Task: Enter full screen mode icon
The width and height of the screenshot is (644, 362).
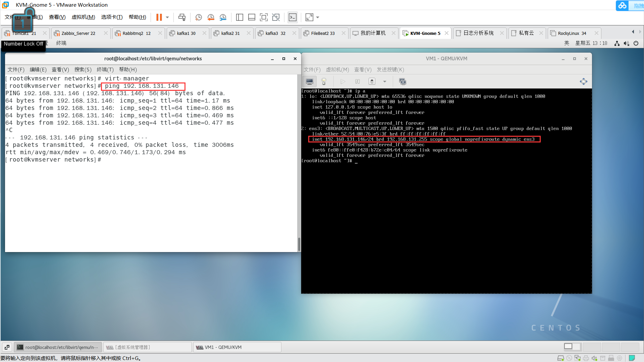Action: tap(264, 17)
